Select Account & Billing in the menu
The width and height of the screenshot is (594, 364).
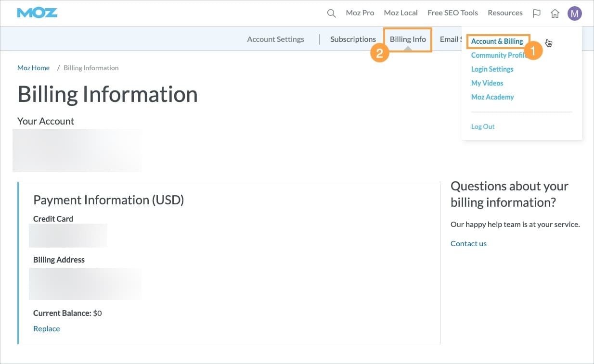point(497,41)
